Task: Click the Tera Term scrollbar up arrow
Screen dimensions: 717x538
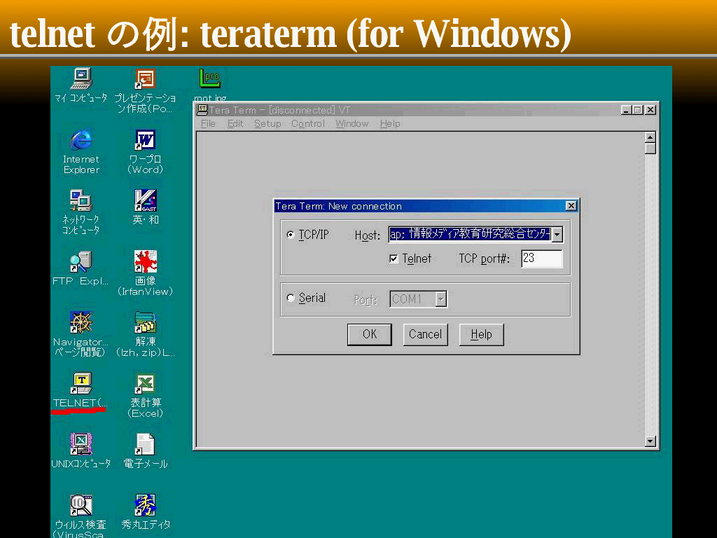Action: point(650,137)
